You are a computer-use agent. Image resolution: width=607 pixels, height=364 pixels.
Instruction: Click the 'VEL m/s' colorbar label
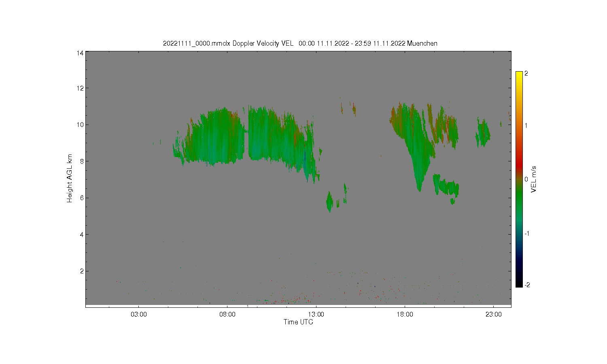(x=534, y=180)
